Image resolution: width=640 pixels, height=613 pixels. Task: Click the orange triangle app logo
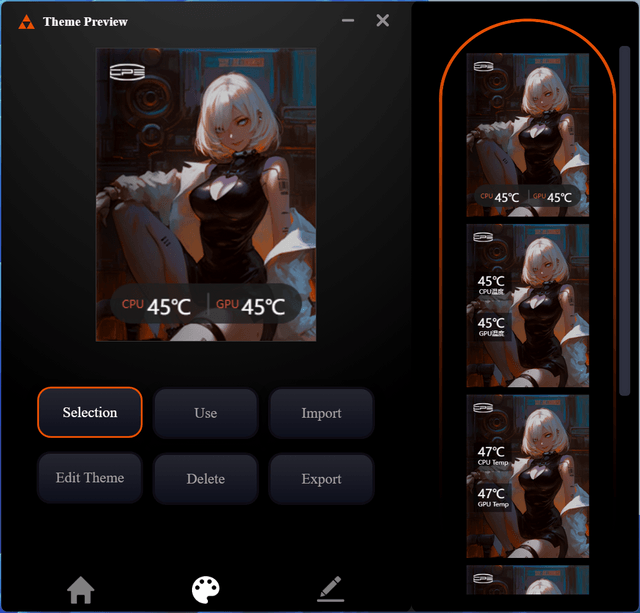[27, 22]
